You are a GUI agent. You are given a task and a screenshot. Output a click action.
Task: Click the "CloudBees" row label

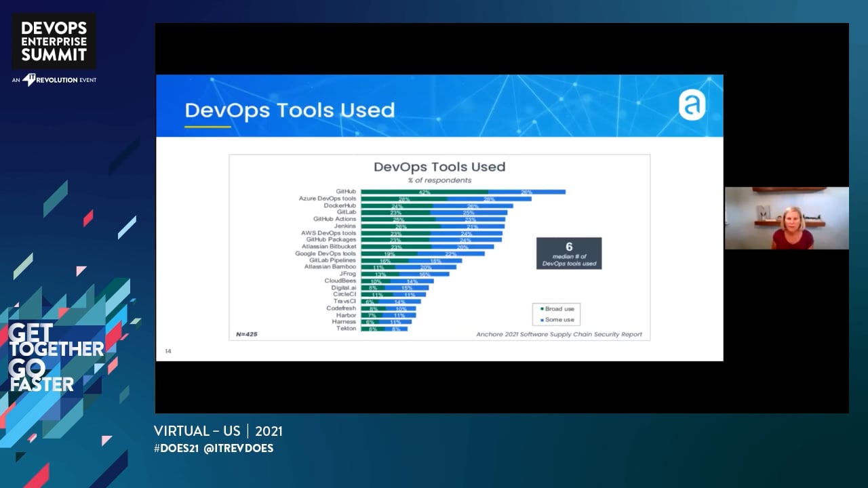[340, 281]
